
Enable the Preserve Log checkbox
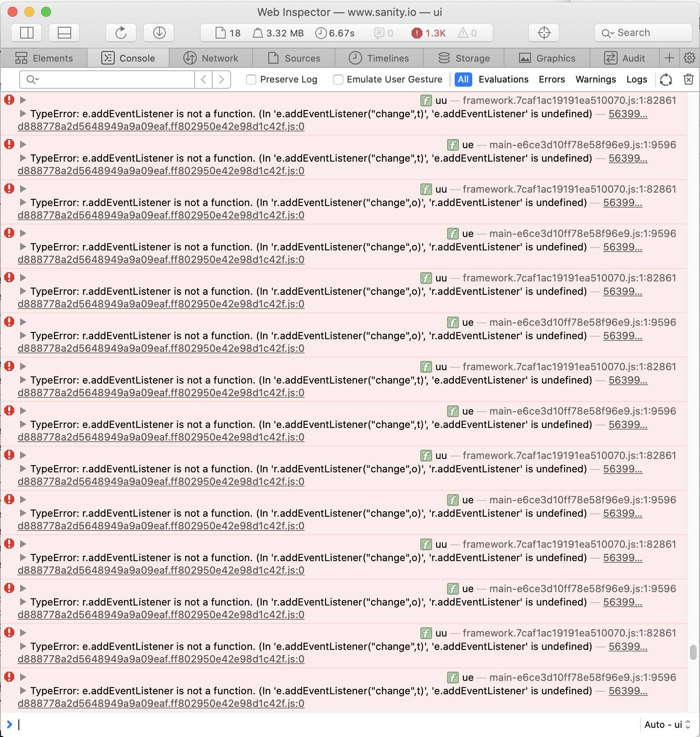(x=251, y=80)
